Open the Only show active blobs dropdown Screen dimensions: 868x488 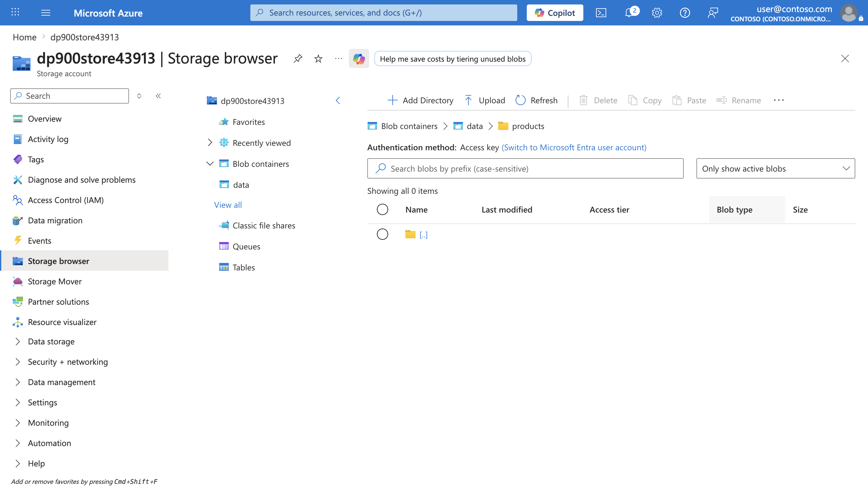(775, 168)
